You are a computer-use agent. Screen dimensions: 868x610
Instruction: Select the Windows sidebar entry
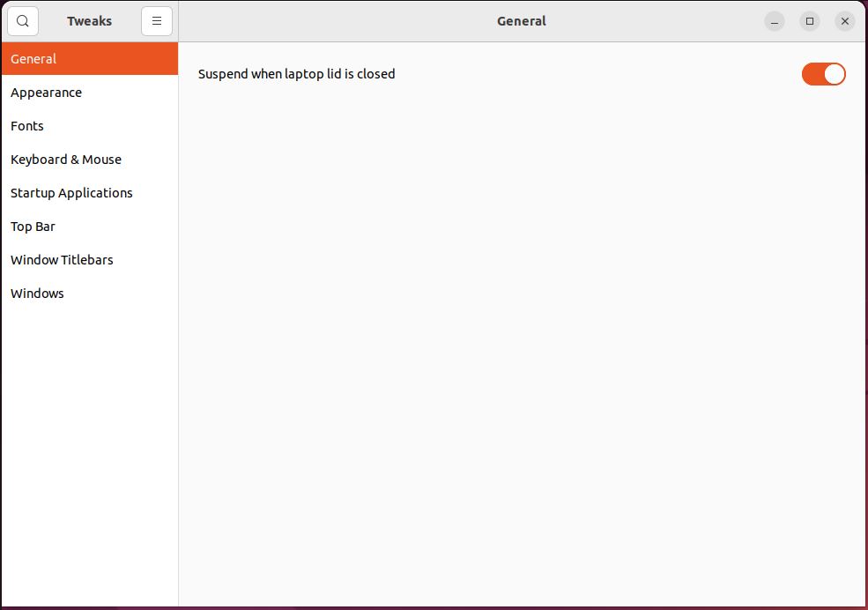(90, 294)
